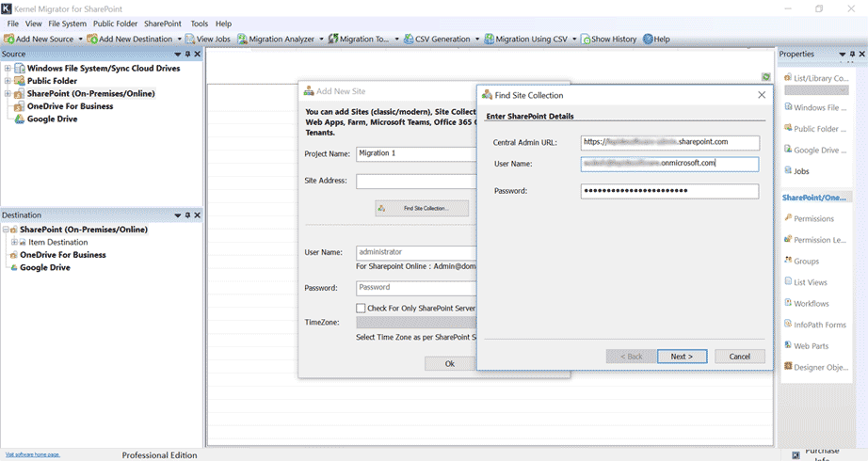Expand source SharePoint (On-Premises/Online) node
The width and height of the screenshot is (868, 461).
[x=8, y=93]
